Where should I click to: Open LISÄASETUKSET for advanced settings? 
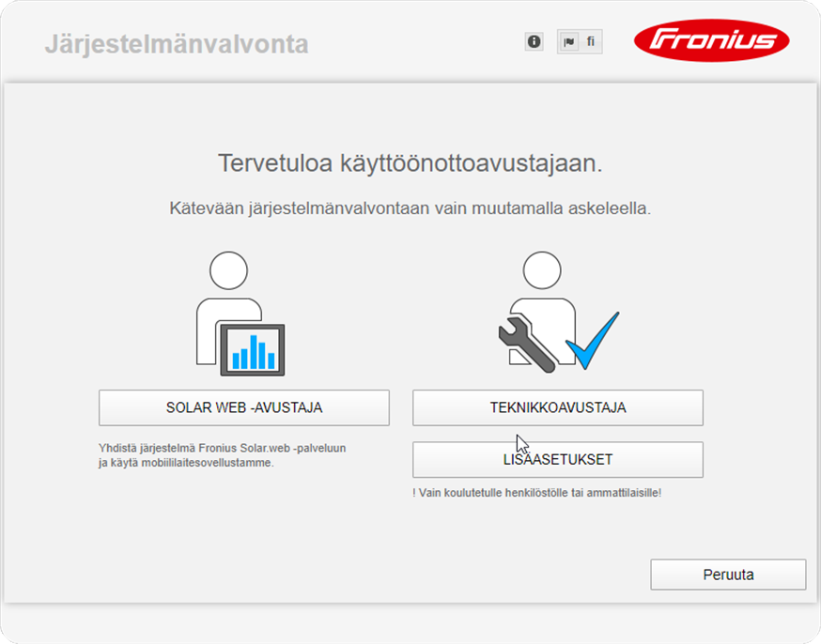click(557, 459)
